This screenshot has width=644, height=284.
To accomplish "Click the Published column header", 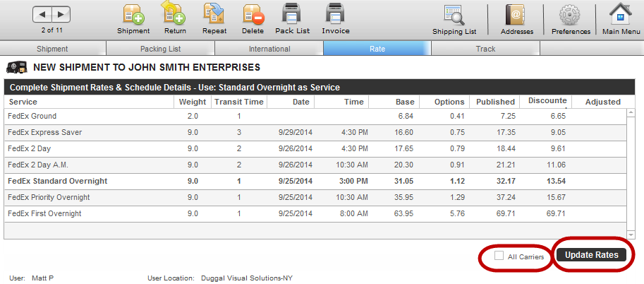I will click(x=494, y=102).
